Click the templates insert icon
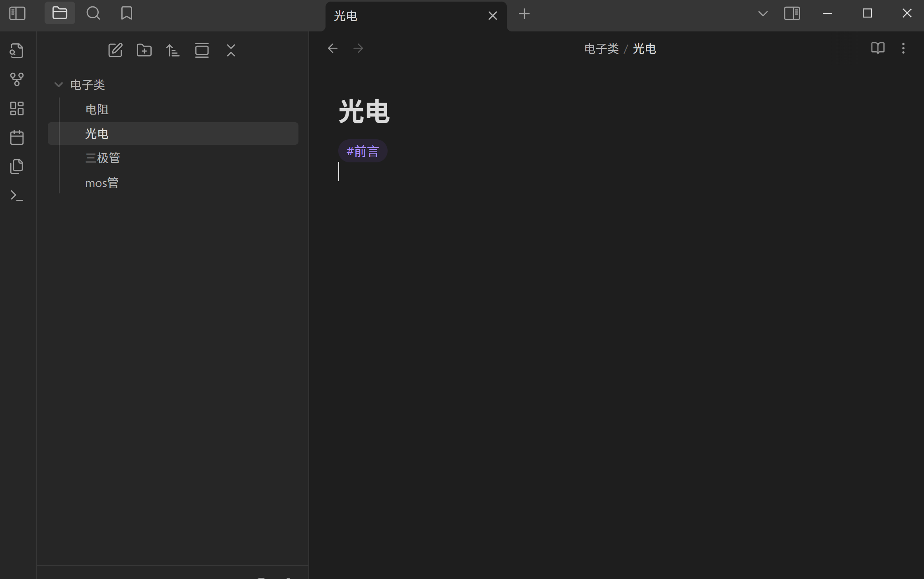924x579 pixels. pyautogui.click(x=17, y=166)
